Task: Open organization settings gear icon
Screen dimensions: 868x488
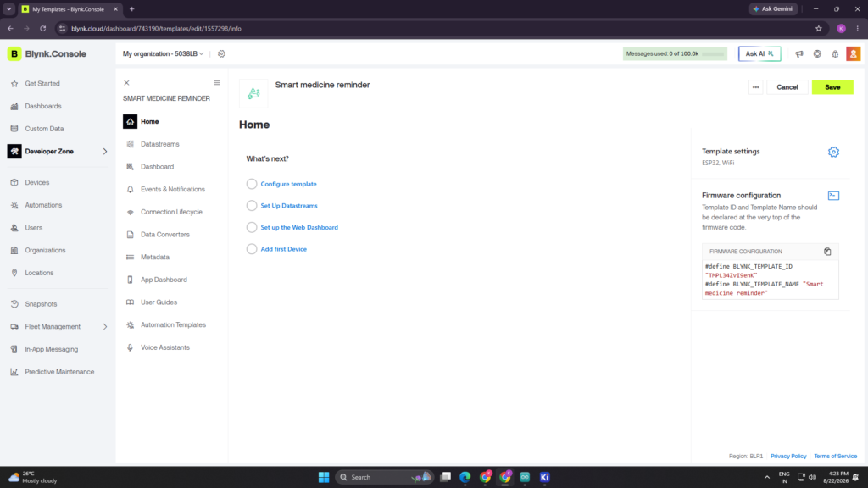Action: (221, 53)
